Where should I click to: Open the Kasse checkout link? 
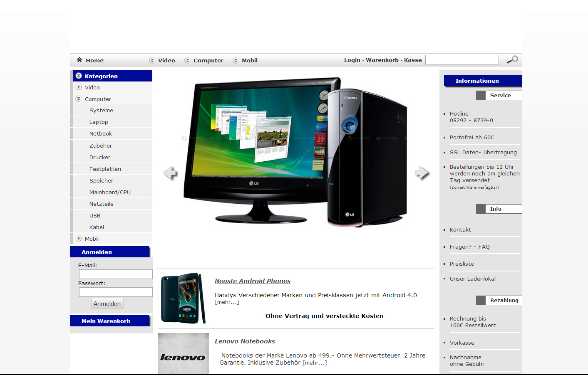(x=413, y=60)
